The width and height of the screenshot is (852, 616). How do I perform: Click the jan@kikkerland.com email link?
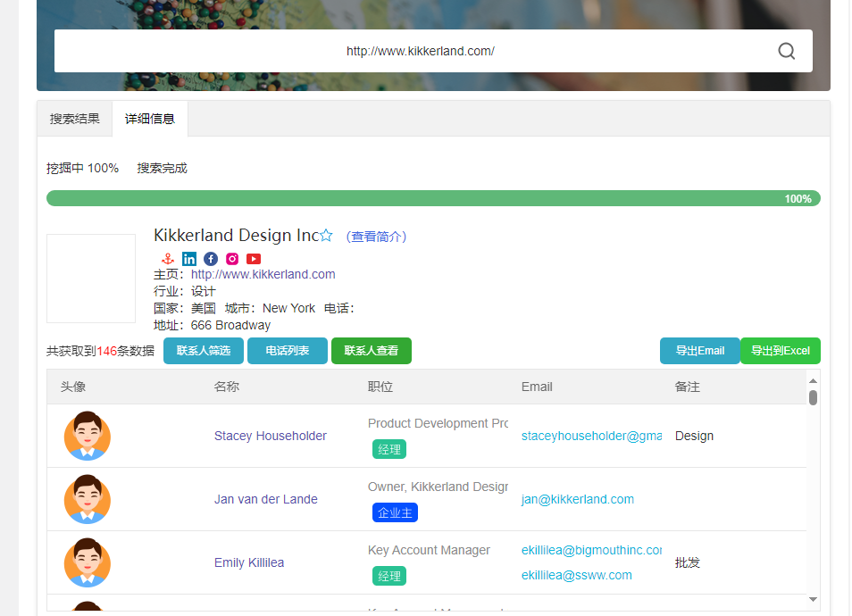pos(578,499)
